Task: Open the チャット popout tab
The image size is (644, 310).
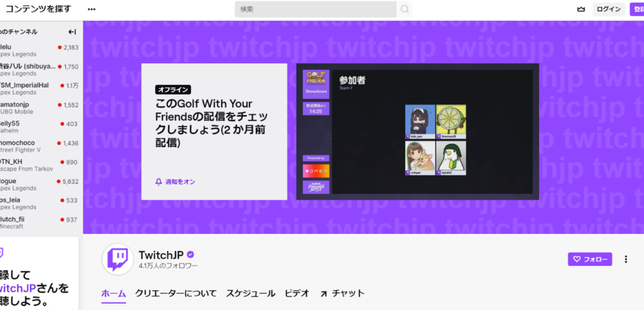Action: click(342, 293)
